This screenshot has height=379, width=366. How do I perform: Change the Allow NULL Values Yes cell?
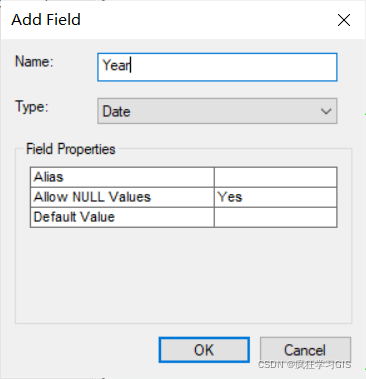pyautogui.click(x=275, y=197)
